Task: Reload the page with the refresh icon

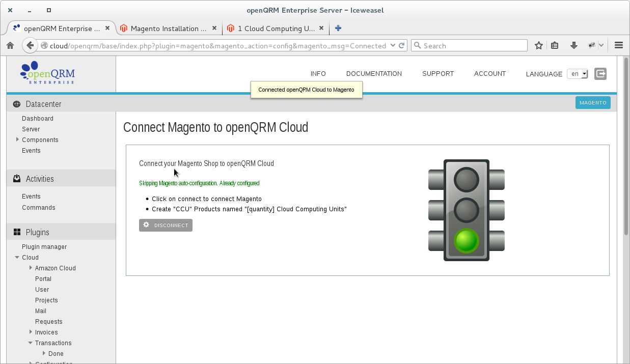Action: coord(402,45)
